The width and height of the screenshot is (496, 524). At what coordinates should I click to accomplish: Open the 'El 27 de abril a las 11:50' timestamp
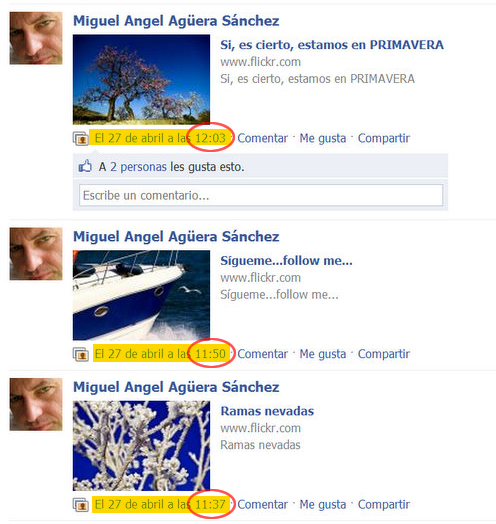point(160,354)
